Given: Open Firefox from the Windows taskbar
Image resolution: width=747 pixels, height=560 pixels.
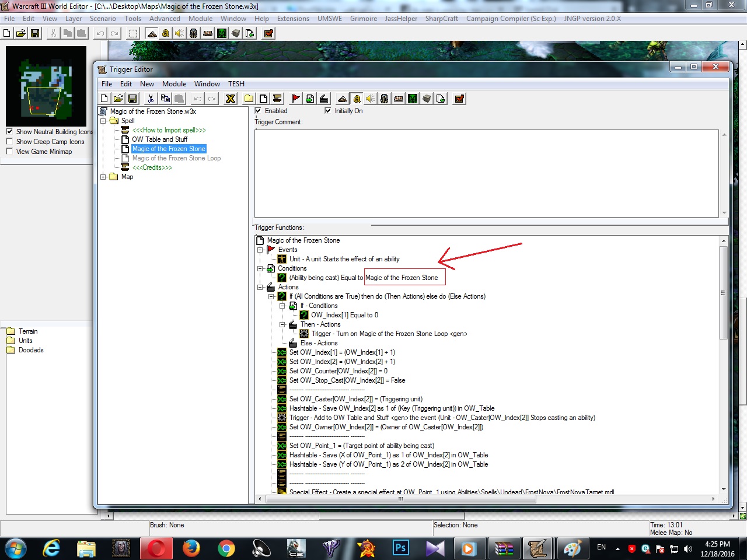Looking at the screenshot, I should pyautogui.click(x=191, y=548).
